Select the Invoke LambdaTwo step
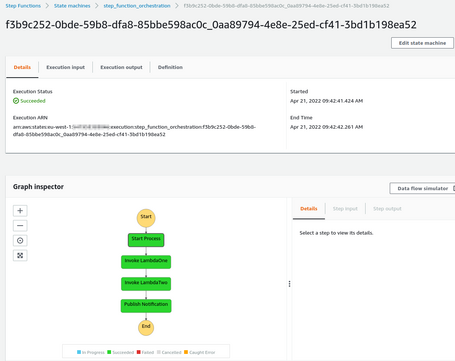455x361 pixels. pos(146,284)
